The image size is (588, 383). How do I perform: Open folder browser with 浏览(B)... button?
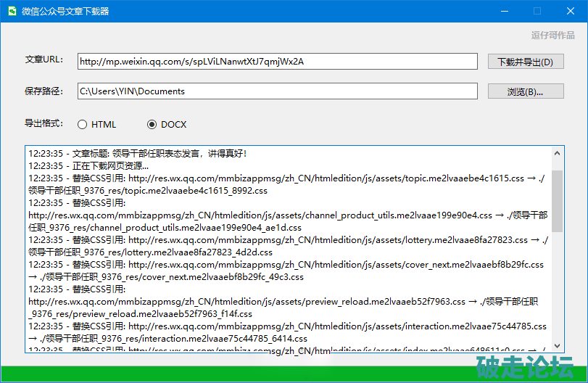526,91
